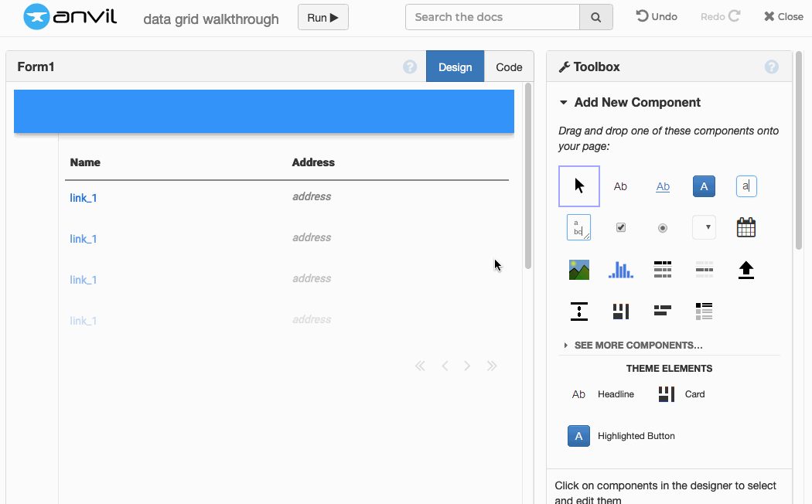Pick the Image component icon
The height and width of the screenshot is (504, 812).
(x=579, y=270)
